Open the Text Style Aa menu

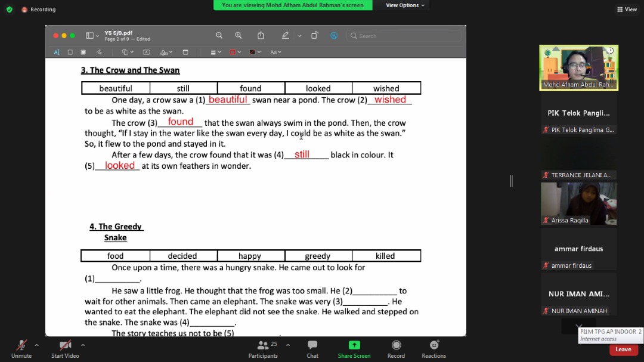(275, 52)
